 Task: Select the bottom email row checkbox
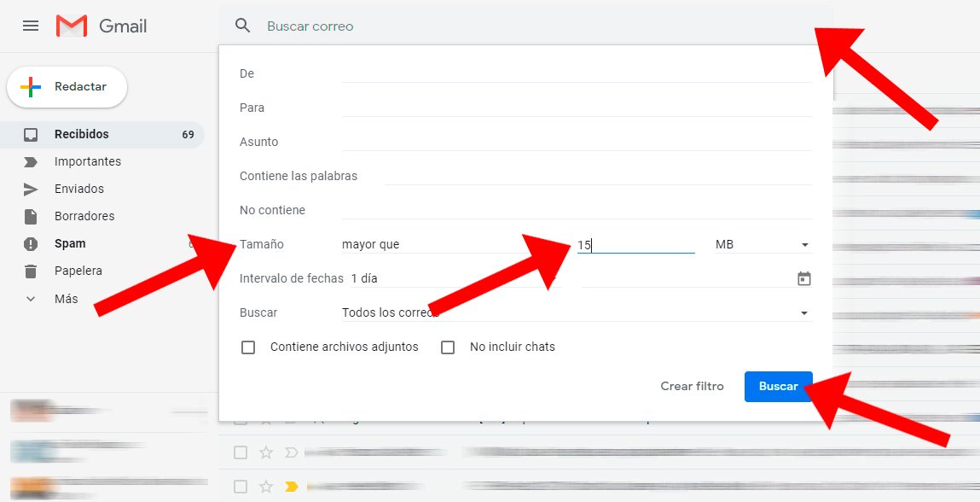[x=241, y=487]
